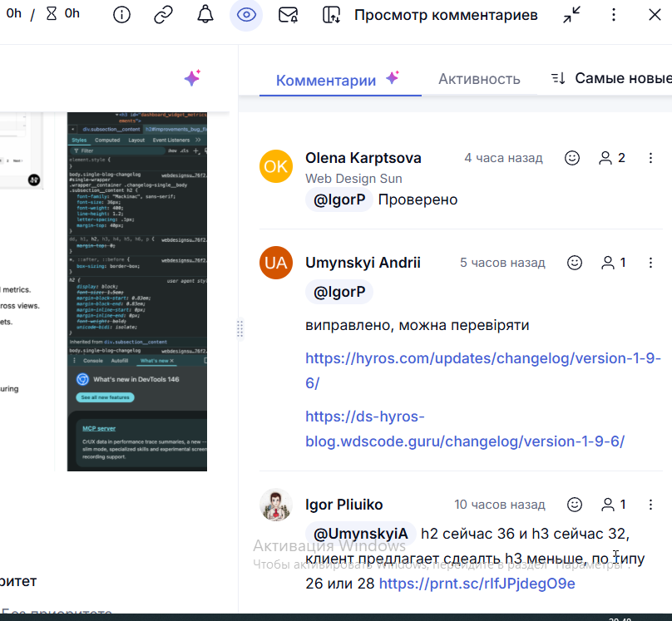Open the prnt.sc/rlfJPjdegO9e link

[477, 584]
